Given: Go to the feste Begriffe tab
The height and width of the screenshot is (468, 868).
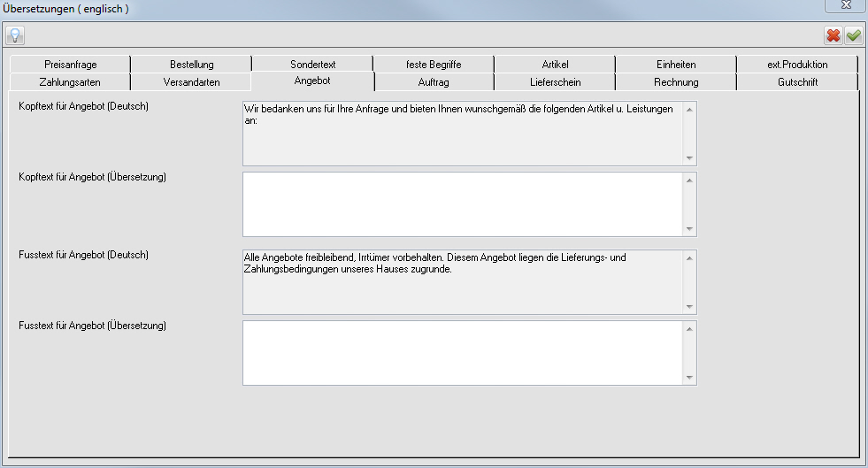Looking at the screenshot, I should [x=434, y=65].
